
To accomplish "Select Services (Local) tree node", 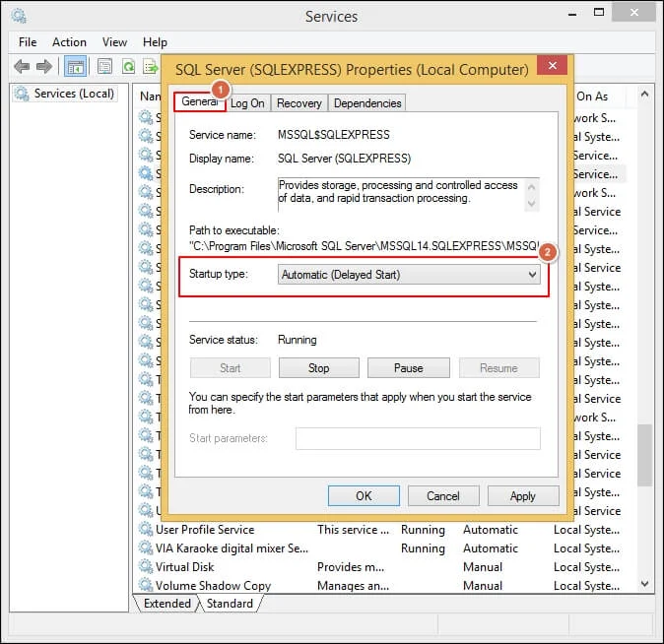I will (64, 94).
